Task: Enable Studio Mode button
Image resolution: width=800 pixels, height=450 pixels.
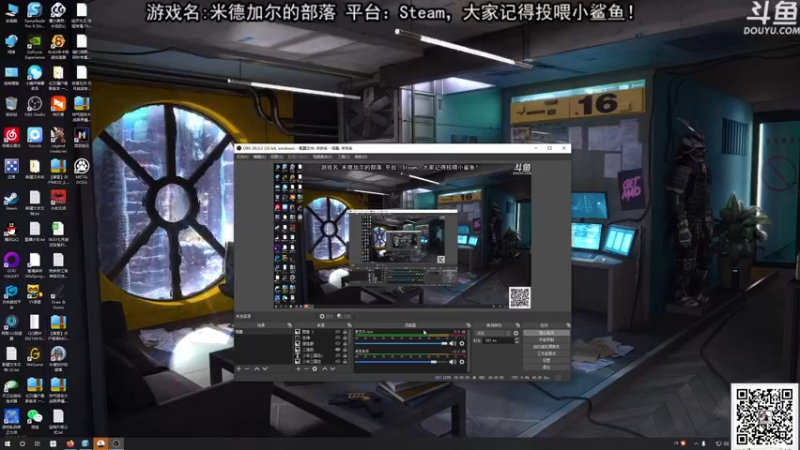Action: (x=546, y=354)
